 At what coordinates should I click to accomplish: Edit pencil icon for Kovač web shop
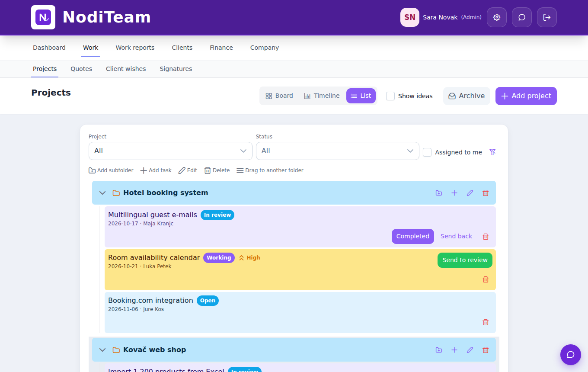(x=470, y=350)
